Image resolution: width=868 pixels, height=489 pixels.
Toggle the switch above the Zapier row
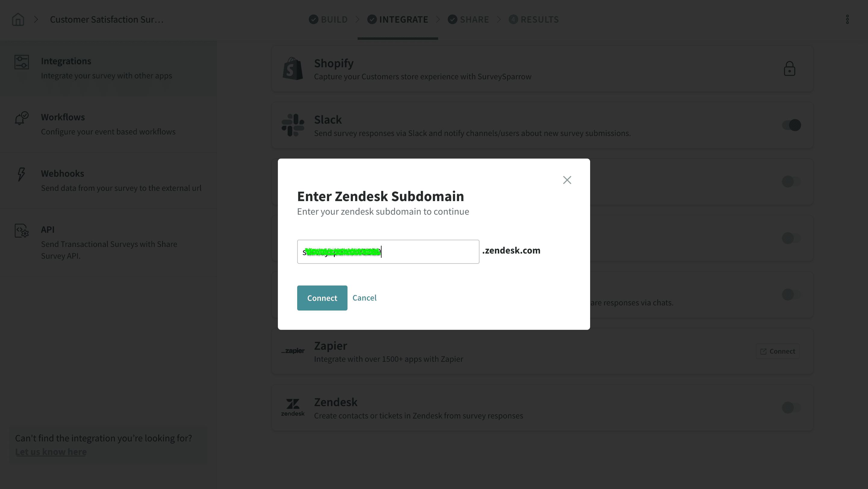[791, 295]
